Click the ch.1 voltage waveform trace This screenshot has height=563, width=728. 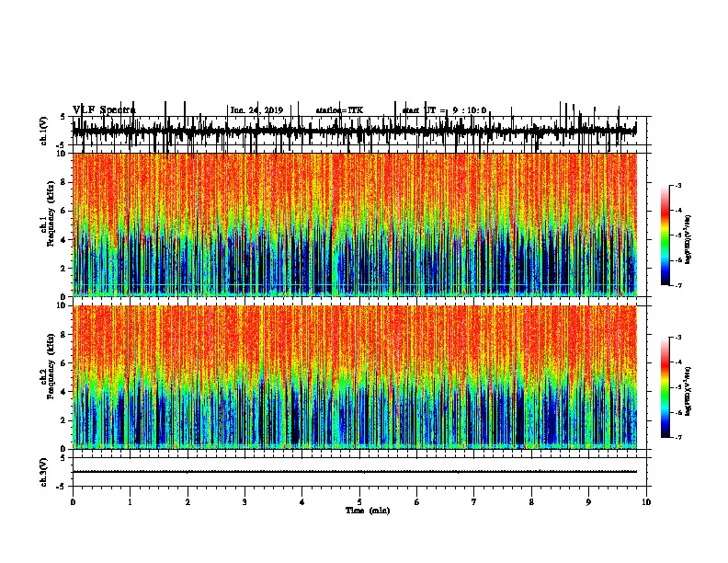coord(355,131)
